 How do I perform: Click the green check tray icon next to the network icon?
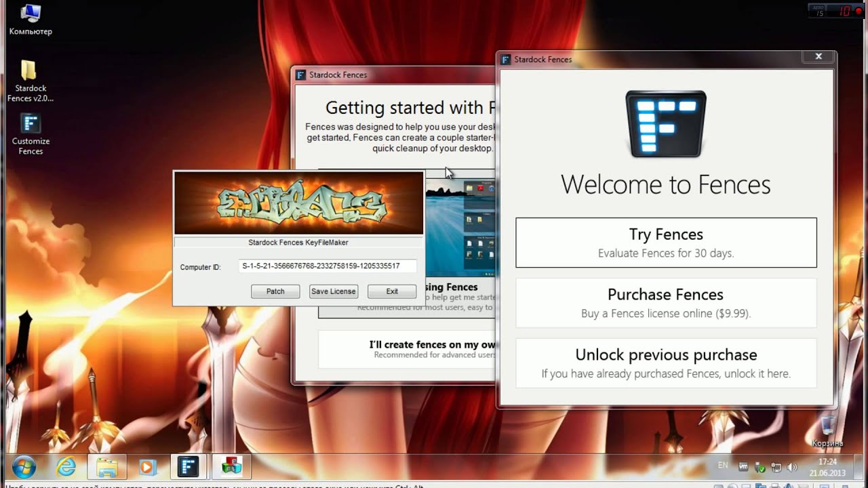click(x=760, y=468)
